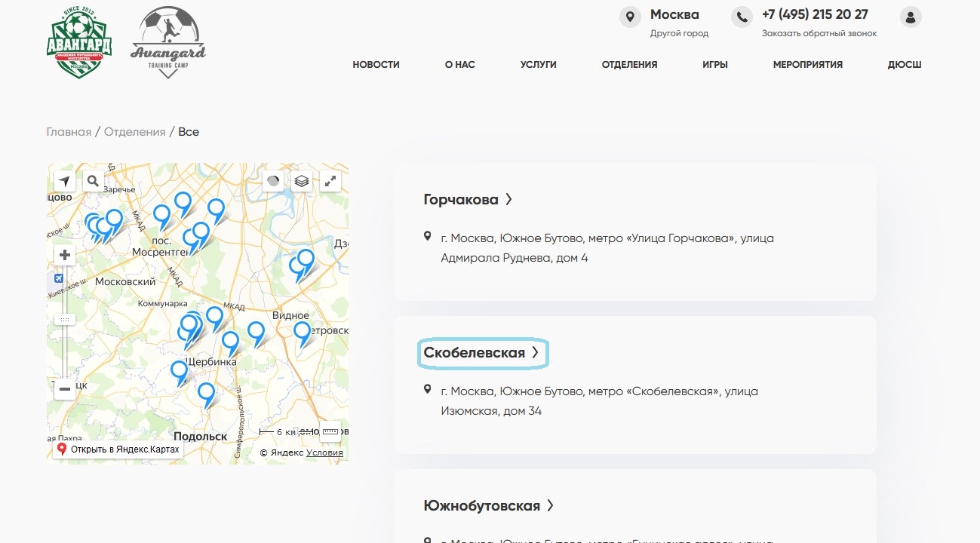Open the МЕРОПРИЯТИЯ menu item
This screenshot has height=543, width=980.
pos(808,65)
